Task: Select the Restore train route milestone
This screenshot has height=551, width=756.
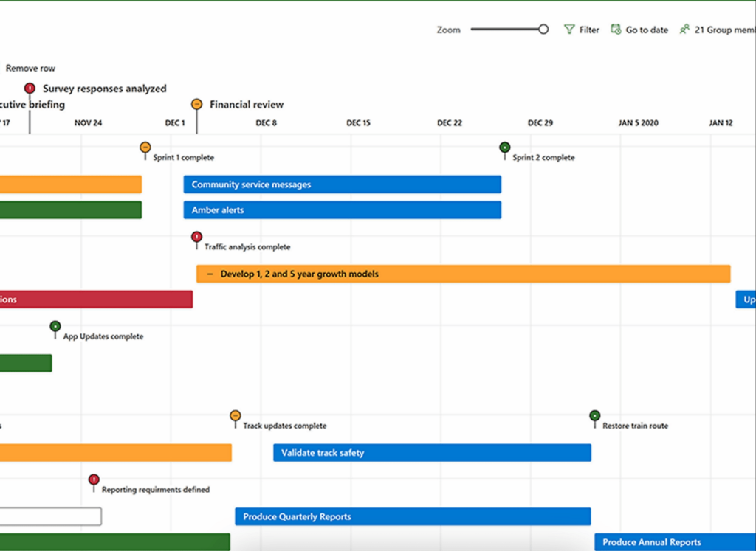Action: pos(594,415)
